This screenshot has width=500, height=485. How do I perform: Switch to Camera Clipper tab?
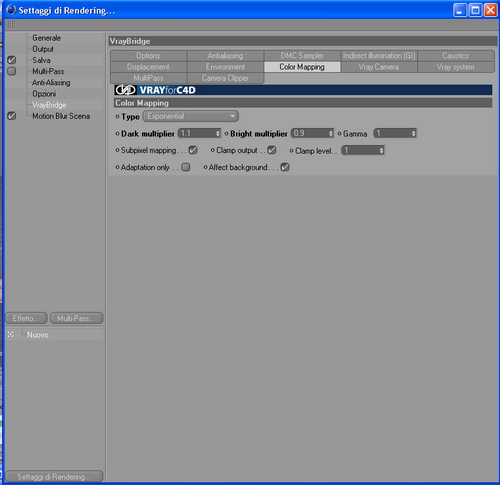(225, 78)
